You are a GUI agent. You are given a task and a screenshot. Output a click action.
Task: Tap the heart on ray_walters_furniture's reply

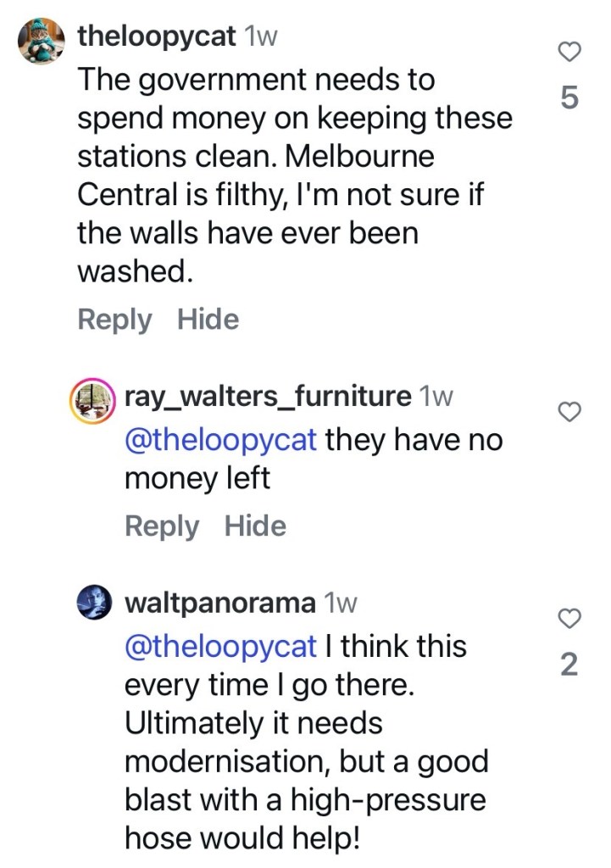click(x=571, y=412)
